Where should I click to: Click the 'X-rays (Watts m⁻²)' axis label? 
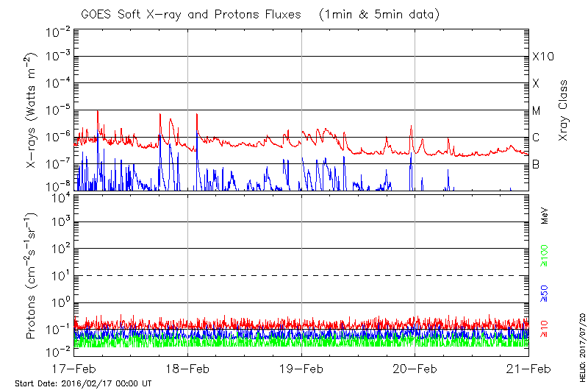tap(32, 110)
